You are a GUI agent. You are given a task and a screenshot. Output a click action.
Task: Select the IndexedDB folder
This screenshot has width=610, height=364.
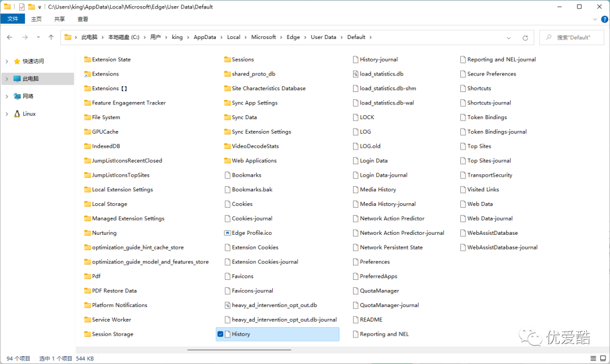(102, 146)
